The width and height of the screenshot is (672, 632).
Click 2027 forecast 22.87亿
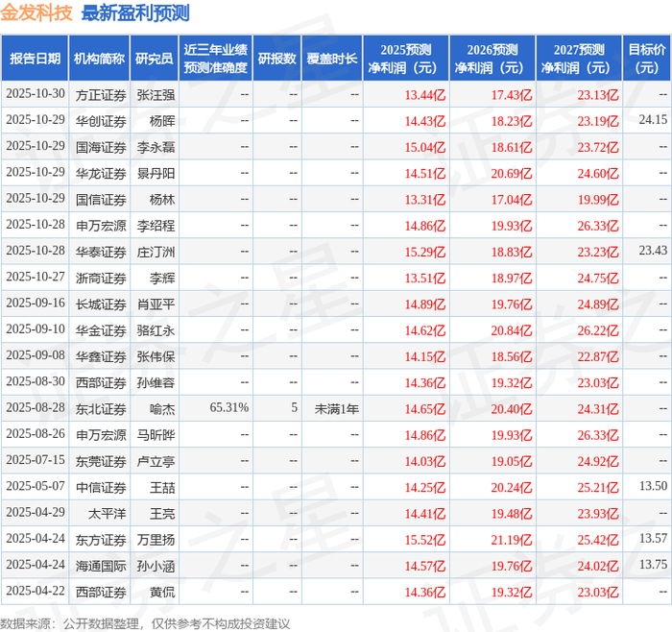[598, 356]
